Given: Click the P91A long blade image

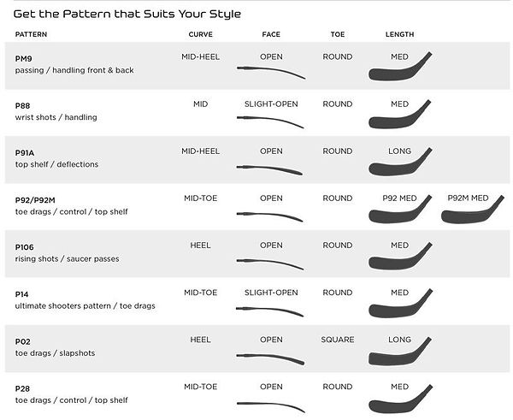Looking at the screenshot, I should [398, 166].
